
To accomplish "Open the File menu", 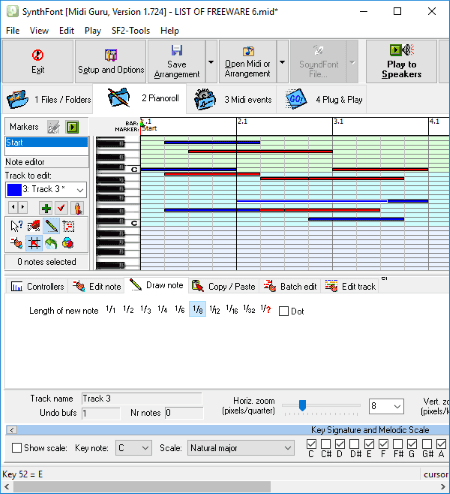I will [13, 31].
